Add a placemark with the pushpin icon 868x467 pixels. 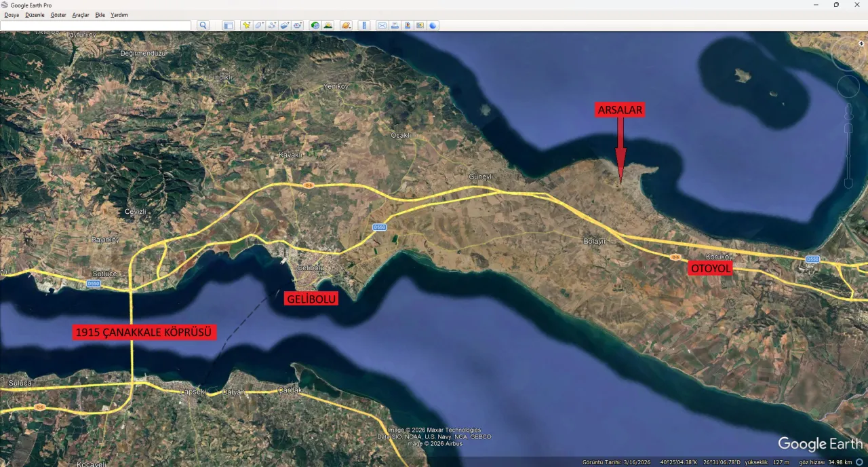click(246, 25)
